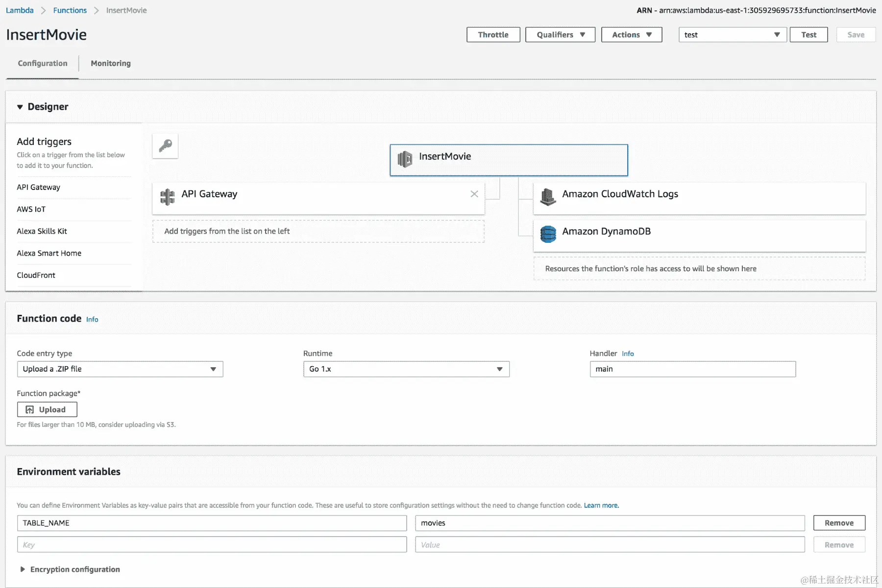Select the Amazon DynamoDB resource card
The width and height of the screenshot is (882, 588).
699,236
